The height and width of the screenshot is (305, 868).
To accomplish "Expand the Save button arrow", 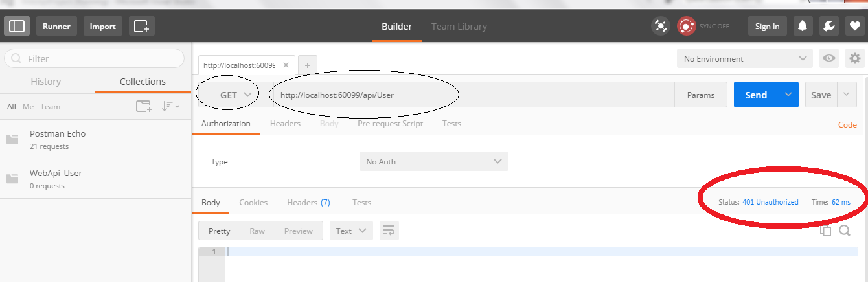I will click(x=847, y=95).
